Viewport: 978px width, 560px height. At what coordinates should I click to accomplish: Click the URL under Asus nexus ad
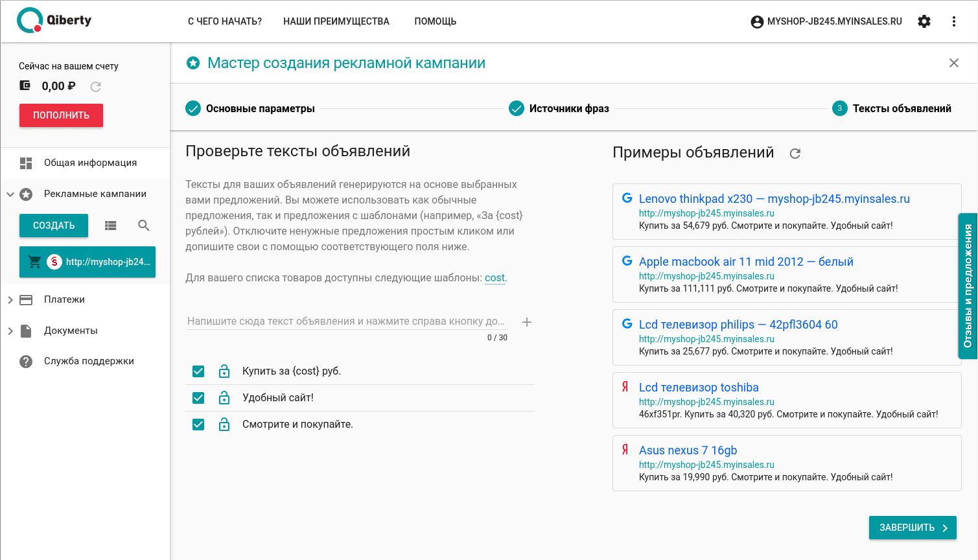[x=706, y=465]
